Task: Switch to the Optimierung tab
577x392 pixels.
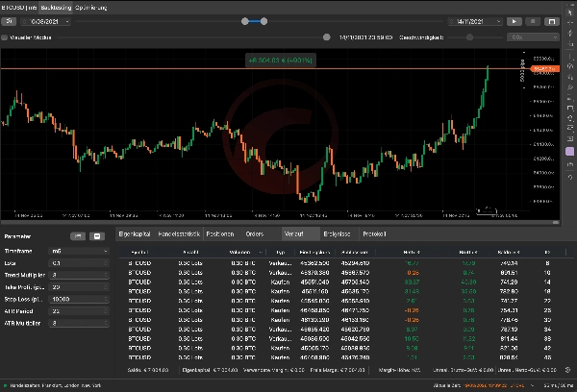Action: coord(91,8)
